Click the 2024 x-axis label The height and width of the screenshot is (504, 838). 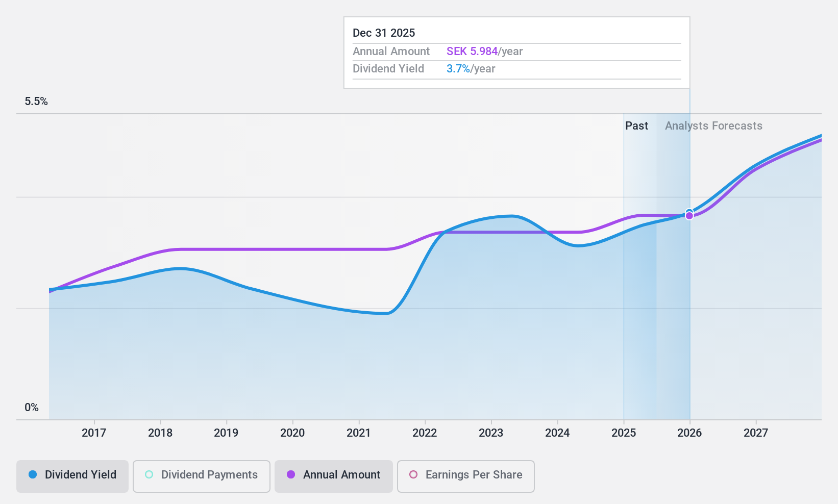click(x=557, y=433)
